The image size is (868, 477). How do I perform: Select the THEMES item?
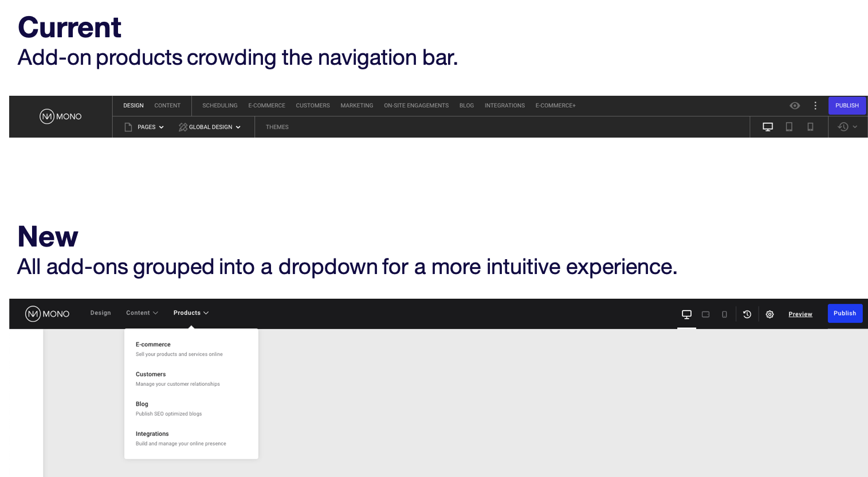coord(277,127)
